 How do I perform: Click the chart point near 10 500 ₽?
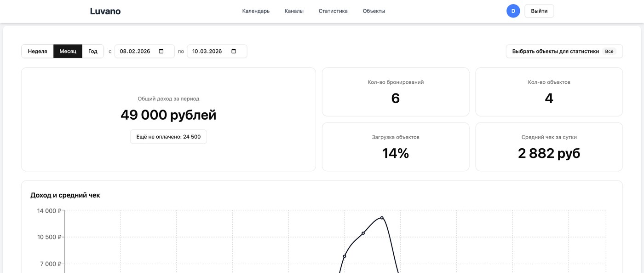pos(363,233)
